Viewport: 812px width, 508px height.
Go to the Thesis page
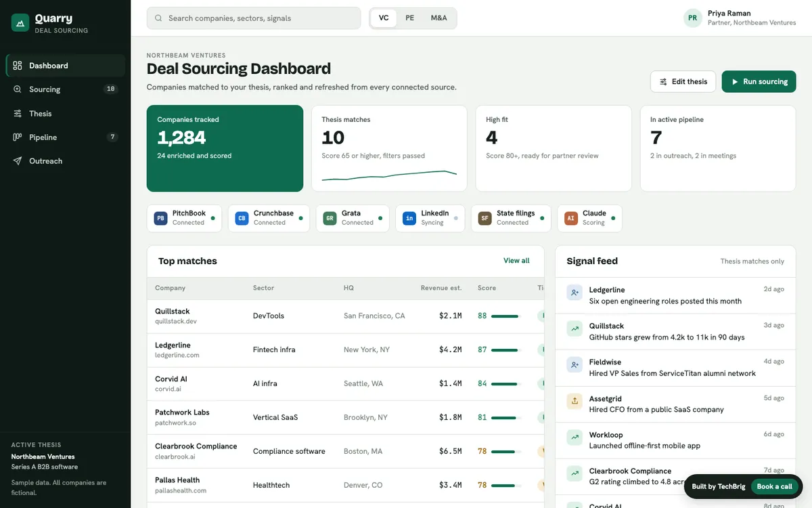[66, 113]
